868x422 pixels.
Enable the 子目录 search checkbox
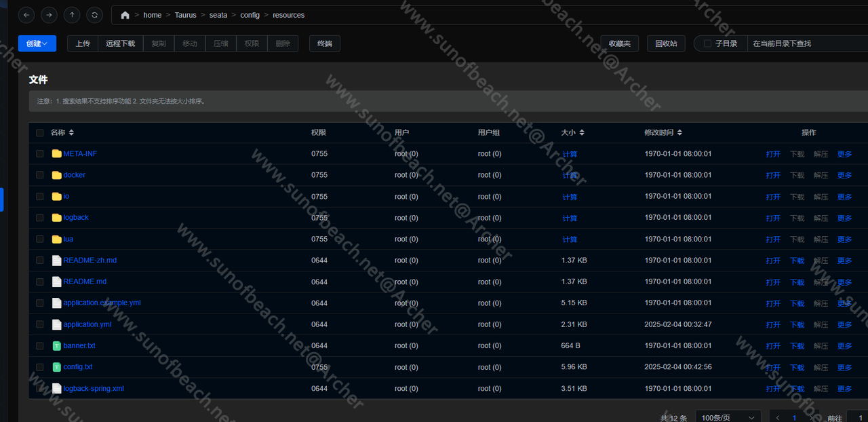(708, 43)
